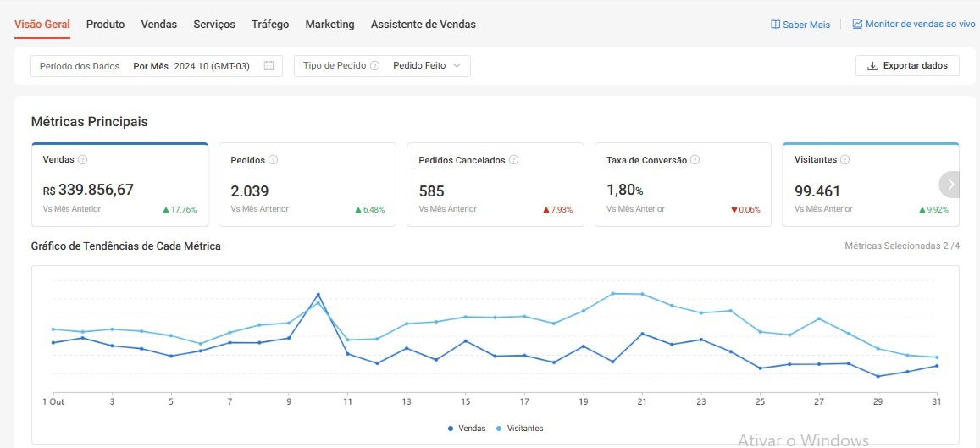This screenshot has width=980, height=448.
Task: Toggle the Vendas legend color dot
Action: click(x=451, y=429)
